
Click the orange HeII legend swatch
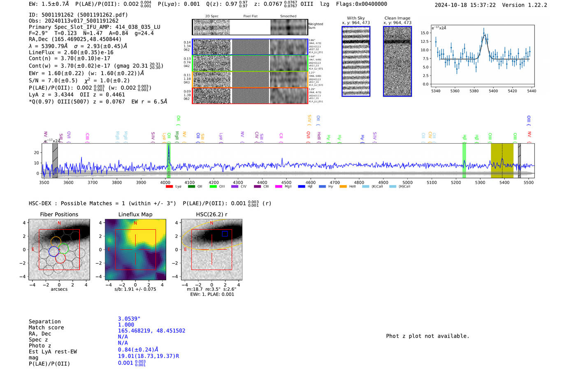click(343, 187)
